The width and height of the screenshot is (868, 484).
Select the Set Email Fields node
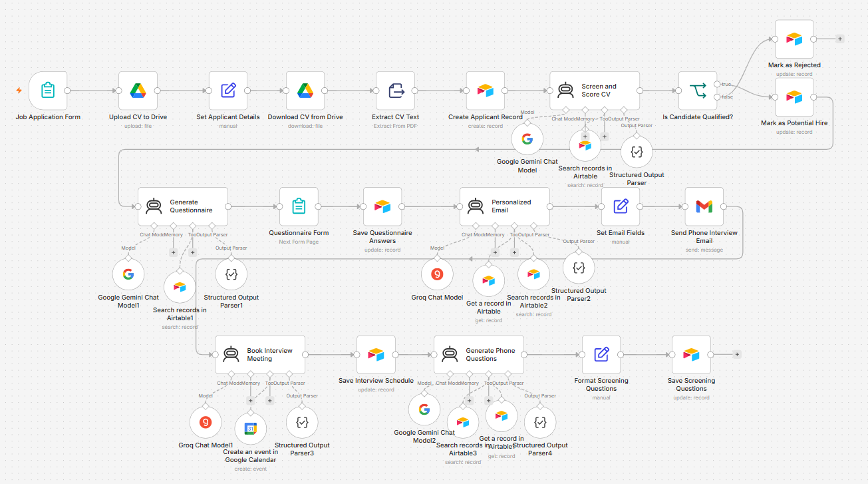pos(621,206)
